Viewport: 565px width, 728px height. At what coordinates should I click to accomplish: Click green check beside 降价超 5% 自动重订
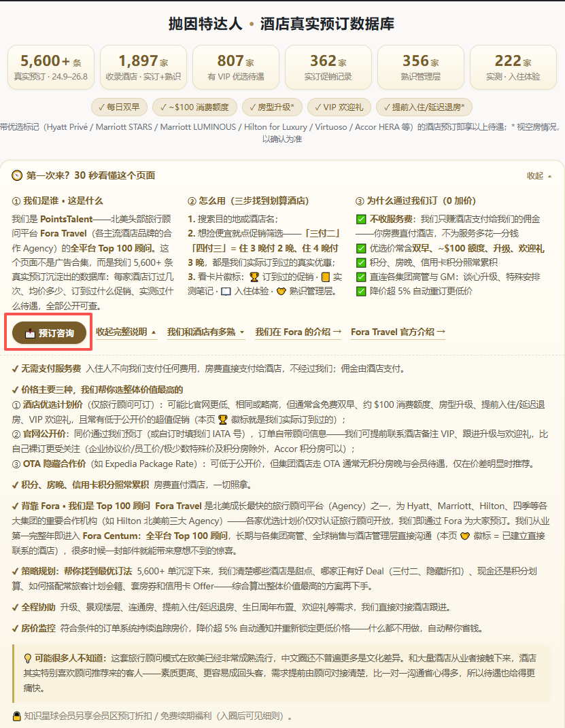361,292
